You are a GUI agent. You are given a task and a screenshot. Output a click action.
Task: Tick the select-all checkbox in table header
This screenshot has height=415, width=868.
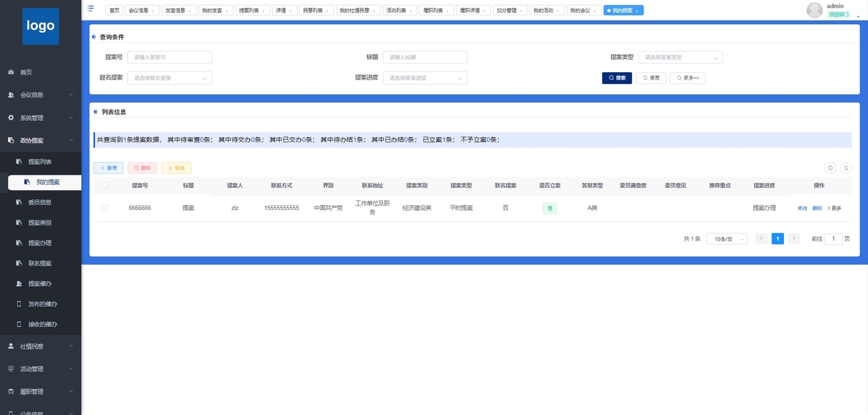click(105, 185)
